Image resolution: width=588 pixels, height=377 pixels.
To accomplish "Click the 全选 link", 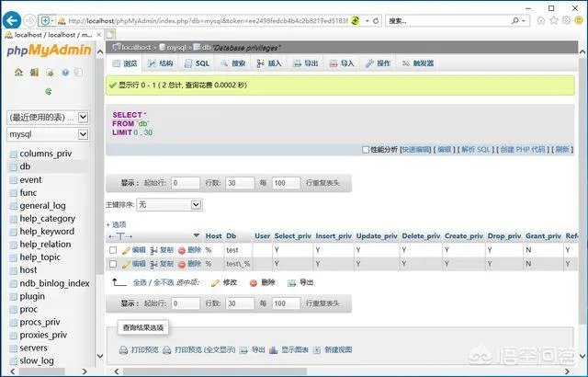I will coord(140,283).
